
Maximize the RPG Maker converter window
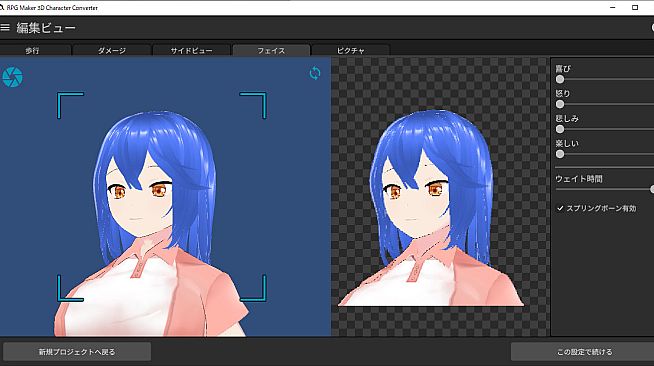point(635,8)
